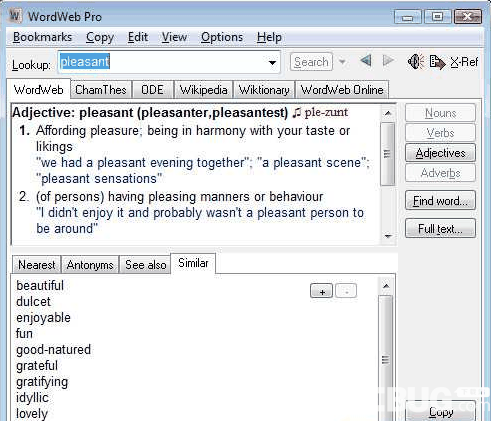
Task: Click Similar list scroll up arrow
Action: 386,286
